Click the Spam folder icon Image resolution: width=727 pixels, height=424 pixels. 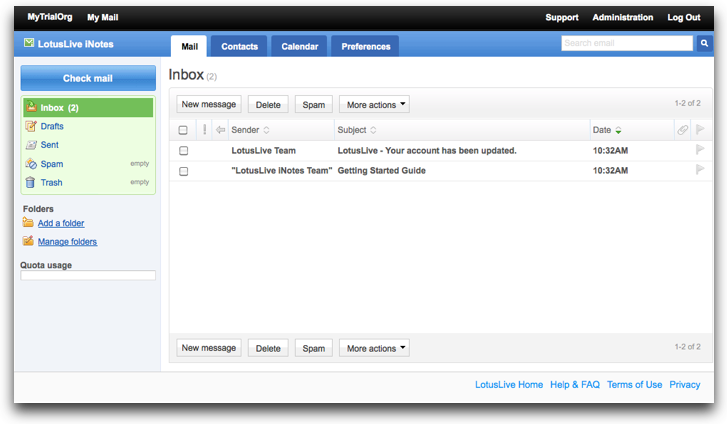tap(31, 164)
